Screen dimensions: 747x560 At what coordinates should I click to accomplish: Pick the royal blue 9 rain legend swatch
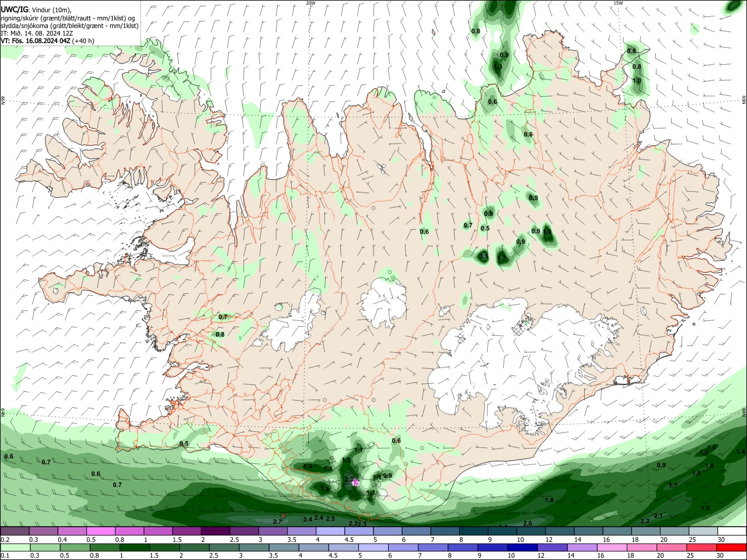493,547
